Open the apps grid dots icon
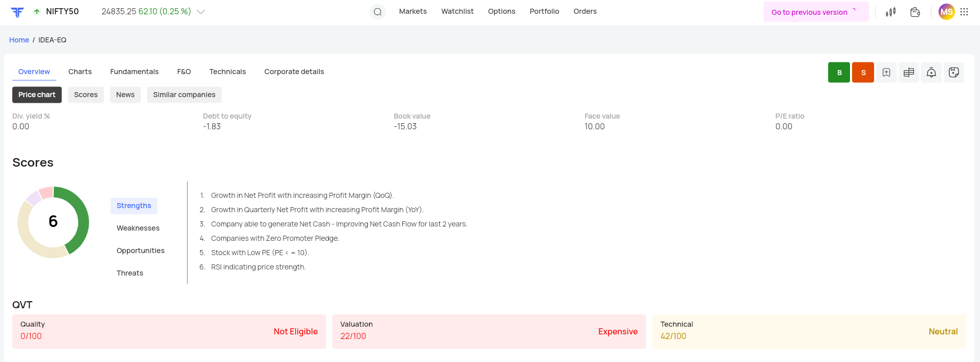 (x=964, y=12)
